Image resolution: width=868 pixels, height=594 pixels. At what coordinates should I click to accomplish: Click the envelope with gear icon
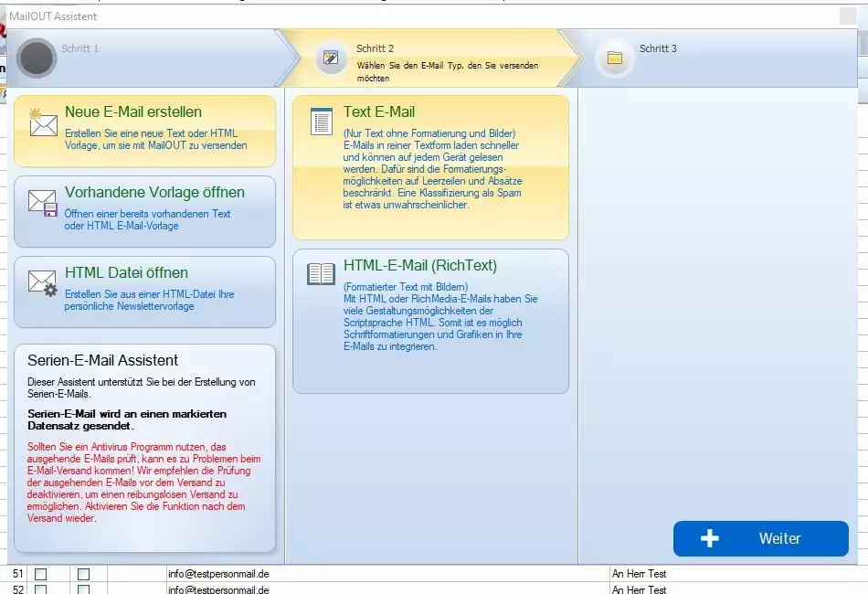tap(43, 283)
